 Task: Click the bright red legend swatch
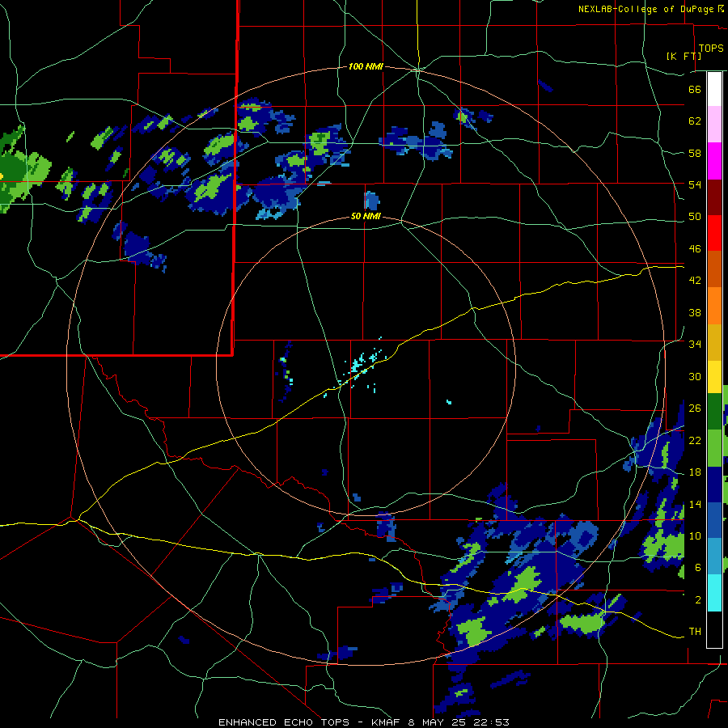pos(714,233)
